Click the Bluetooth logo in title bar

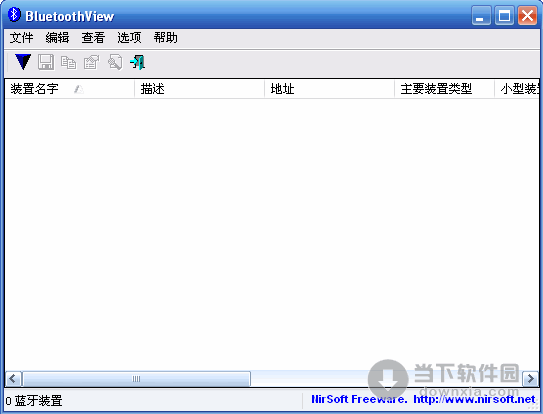(14, 15)
